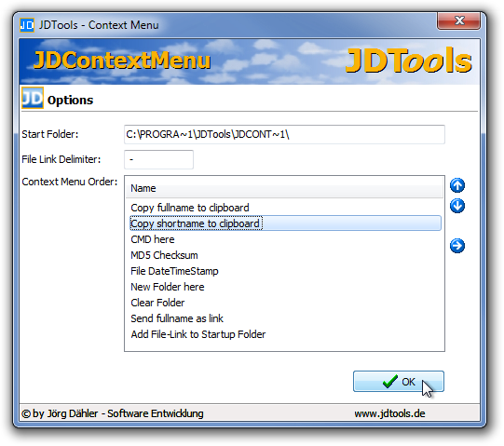
Task: Click the File Link Delimiter field
Action: 158,159
